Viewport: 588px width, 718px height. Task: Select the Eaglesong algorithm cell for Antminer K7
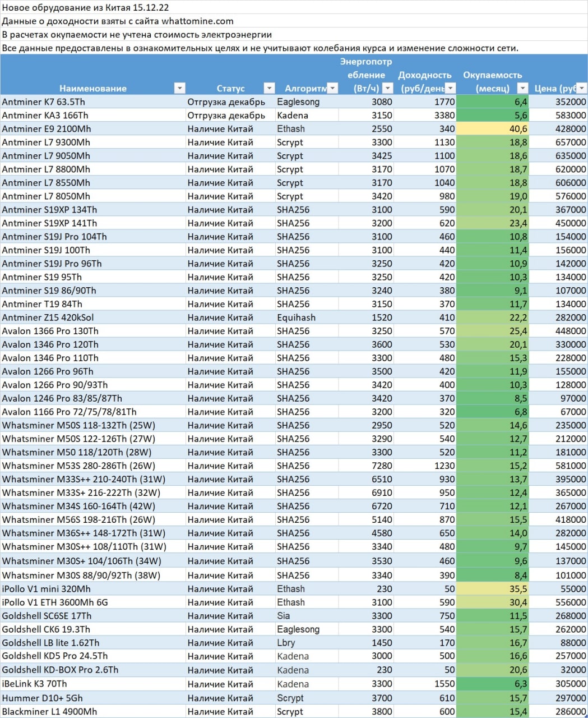[x=307, y=102]
